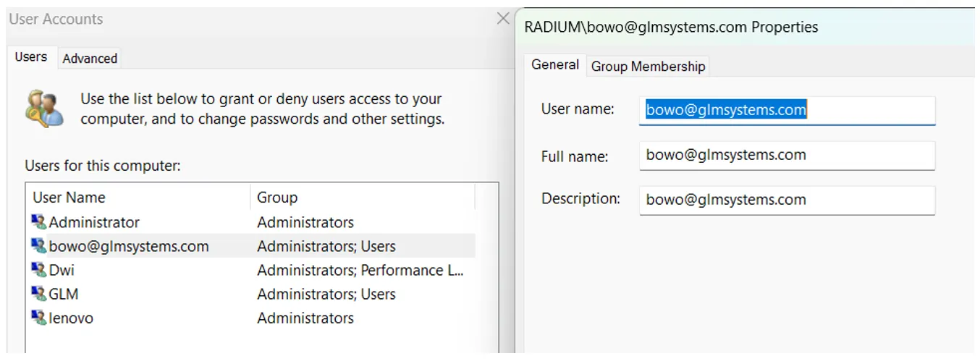This screenshot has width=980, height=364.
Task: Select the GLM user name in list
Action: pos(64,294)
